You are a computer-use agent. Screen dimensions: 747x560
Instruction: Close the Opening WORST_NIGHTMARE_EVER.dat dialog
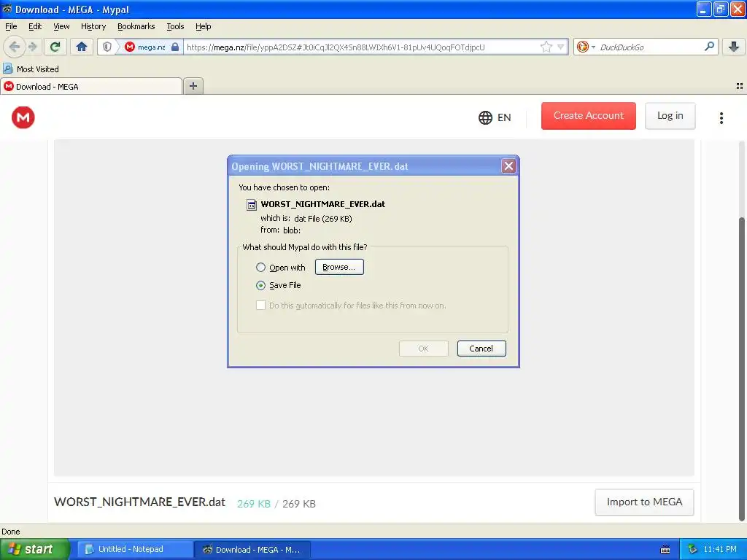508,166
